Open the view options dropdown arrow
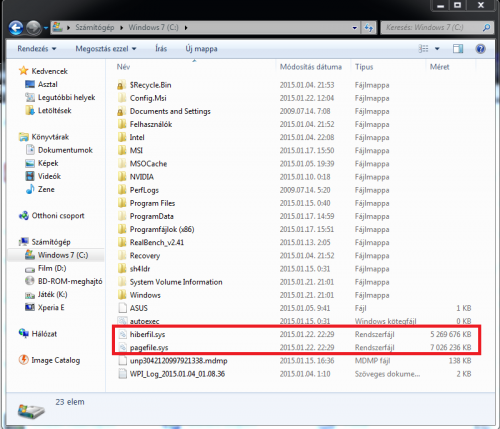This screenshot has height=429, width=500. [437, 49]
